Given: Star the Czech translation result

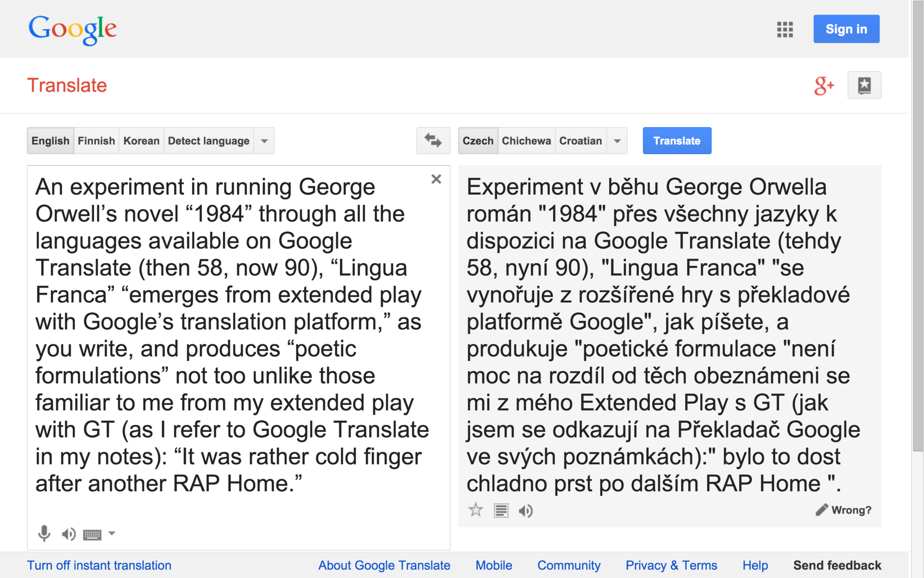Looking at the screenshot, I should pyautogui.click(x=475, y=510).
